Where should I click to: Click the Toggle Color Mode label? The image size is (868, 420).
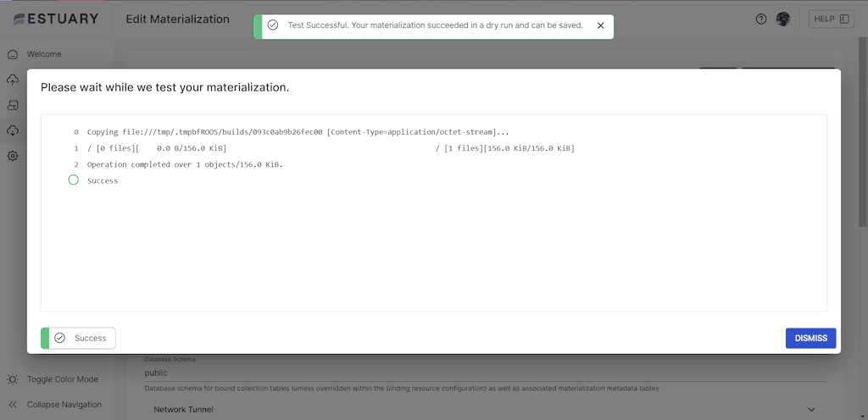[63, 379]
